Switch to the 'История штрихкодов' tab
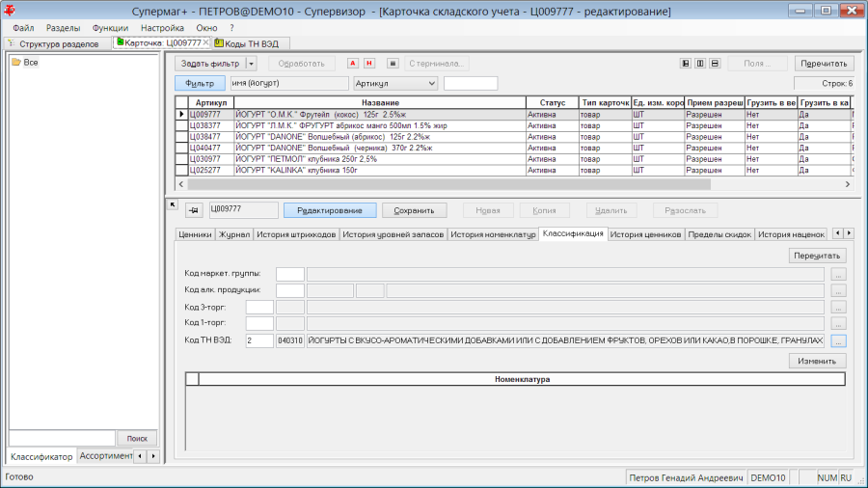The image size is (868, 488). [296, 234]
